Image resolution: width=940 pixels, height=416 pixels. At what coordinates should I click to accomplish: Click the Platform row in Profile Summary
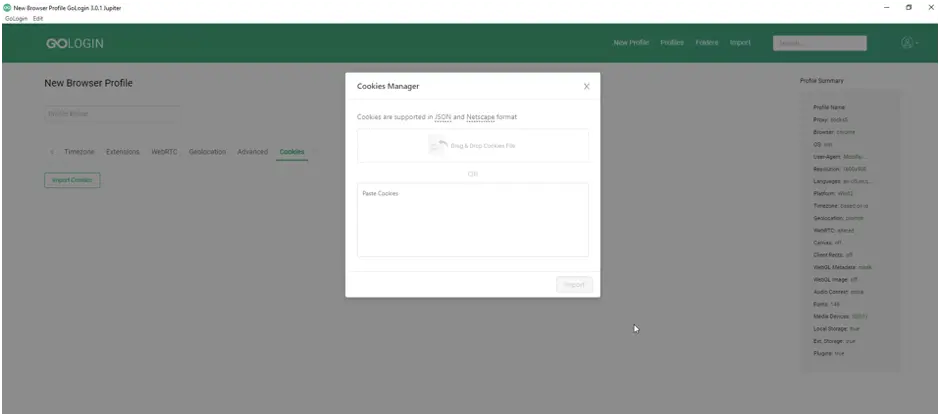pos(834,194)
